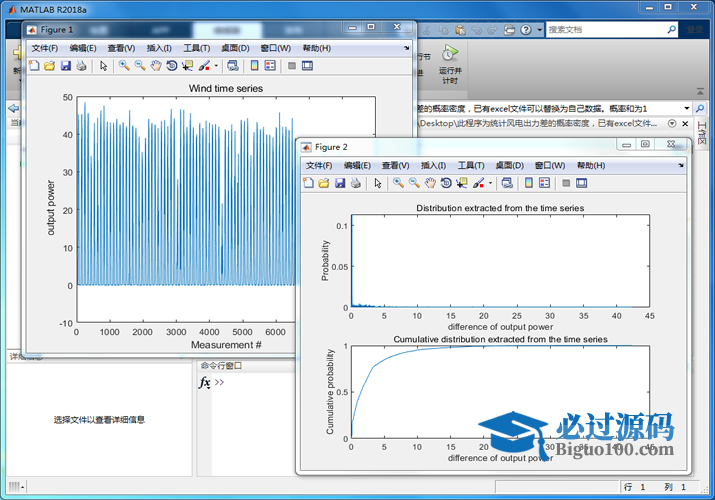Screen dimensions: 715x500
Task: Expand the editor file panel actions arrow
Action: pyautogui.click(x=672, y=123)
